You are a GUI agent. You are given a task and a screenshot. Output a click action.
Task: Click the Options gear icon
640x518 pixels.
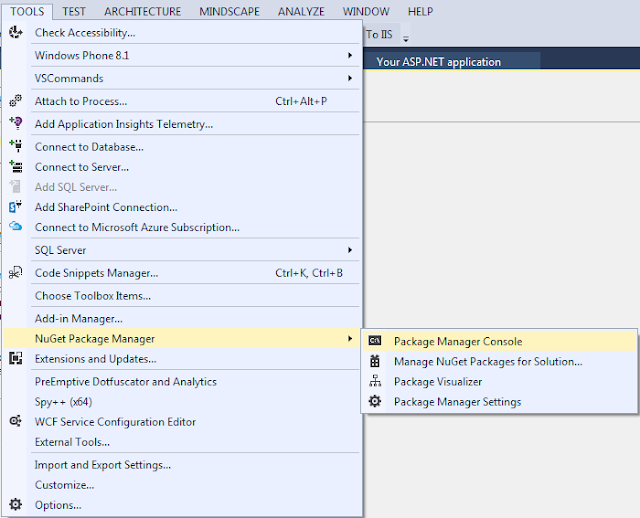16,505
